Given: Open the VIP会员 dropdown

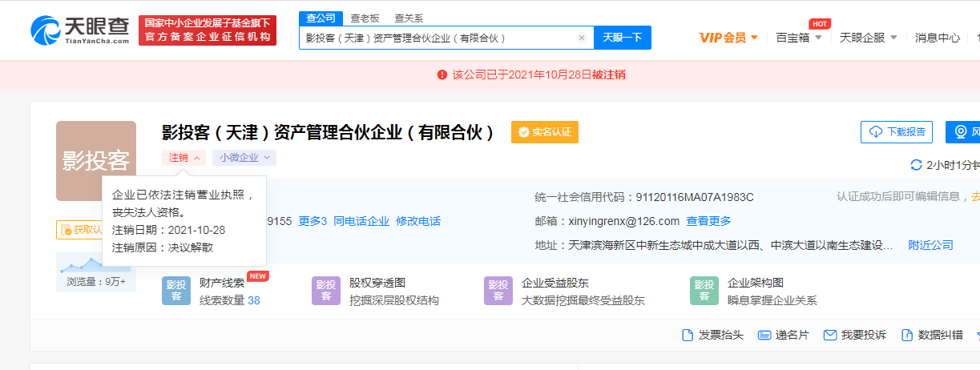Looking at the screenshot, I should pos(728,38).
